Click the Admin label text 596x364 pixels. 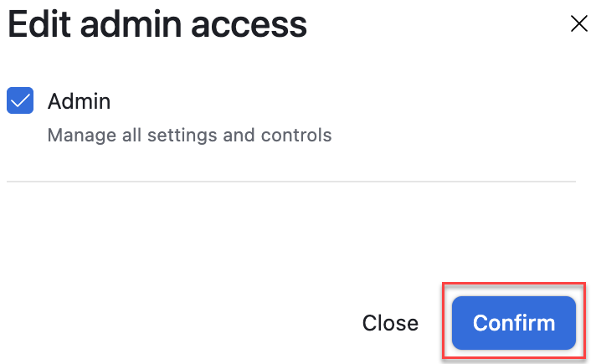pos(79,101)
